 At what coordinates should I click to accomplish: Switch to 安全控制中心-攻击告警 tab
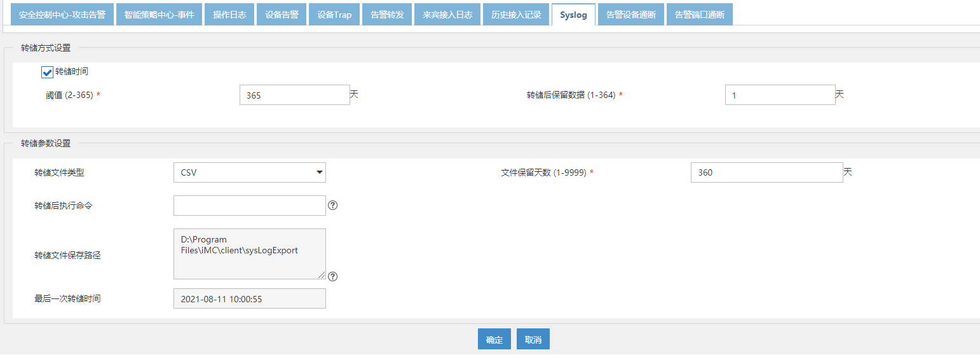tap(62, 15)
